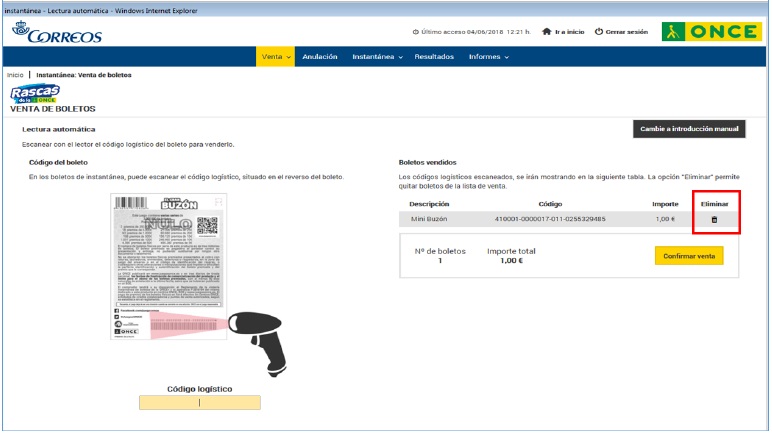Click the power icon for Cerrar sesión
772x434 pixels.
click(x=599, y=32)
